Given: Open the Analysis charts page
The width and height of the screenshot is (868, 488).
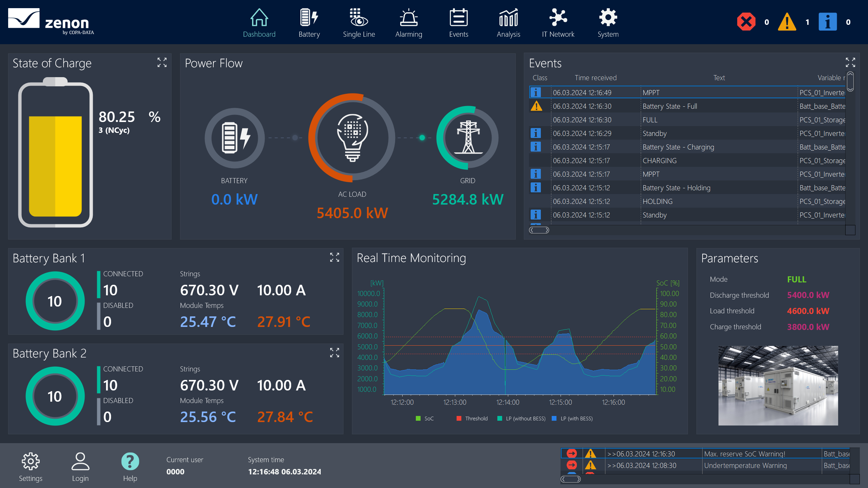Looking at the screenshot, I should click(x=508, y=18).
